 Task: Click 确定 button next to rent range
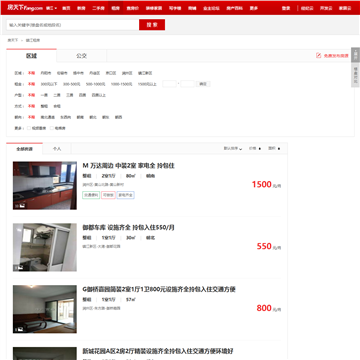(203, 84)
